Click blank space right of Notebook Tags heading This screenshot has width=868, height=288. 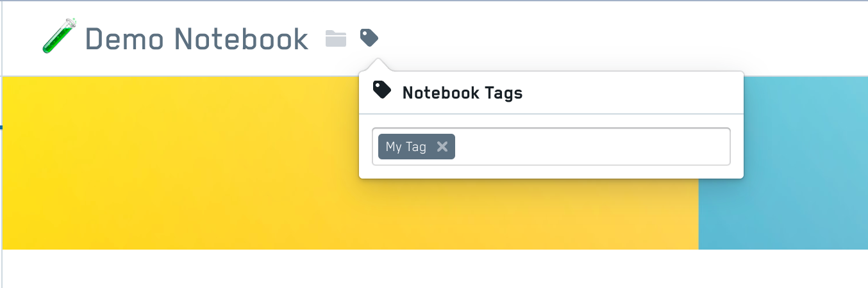(x=631, y=93)
